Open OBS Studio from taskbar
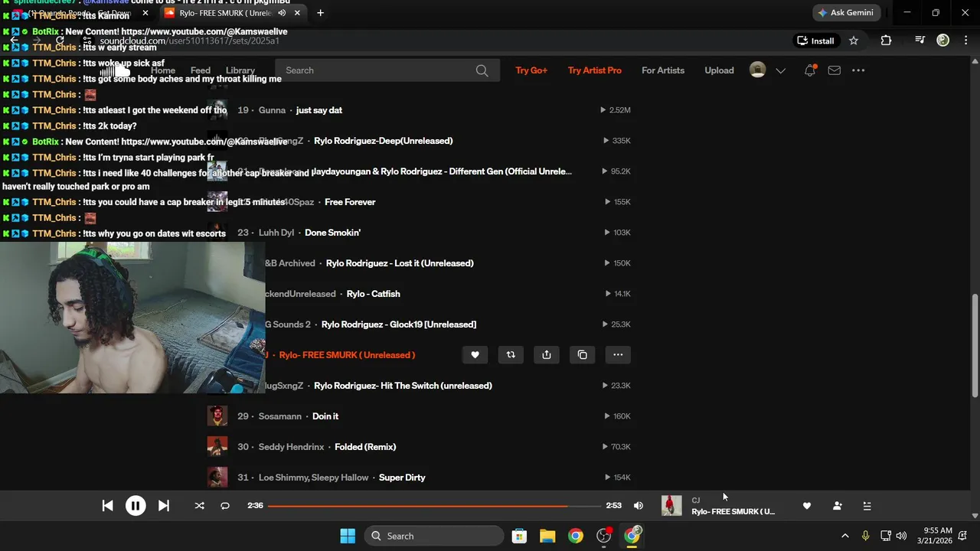Viewport: 980px width, 551px height. (604, 536)
